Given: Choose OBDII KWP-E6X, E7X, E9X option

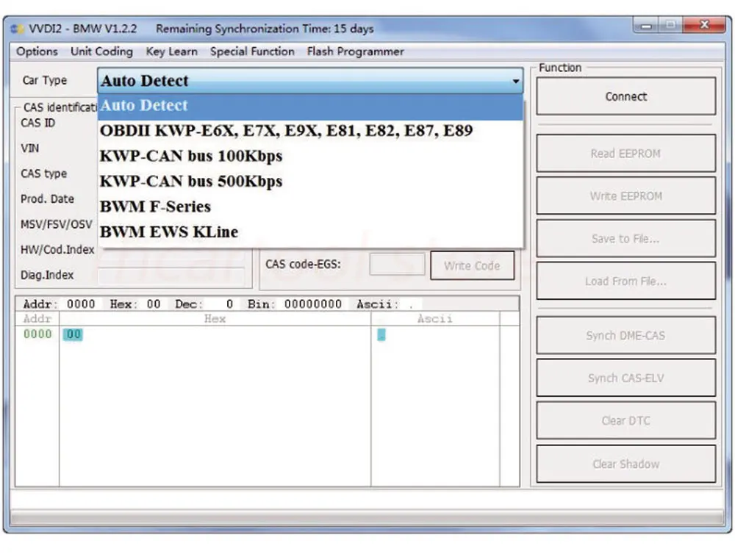Looking at the screenshot, I should pos(310,131).
